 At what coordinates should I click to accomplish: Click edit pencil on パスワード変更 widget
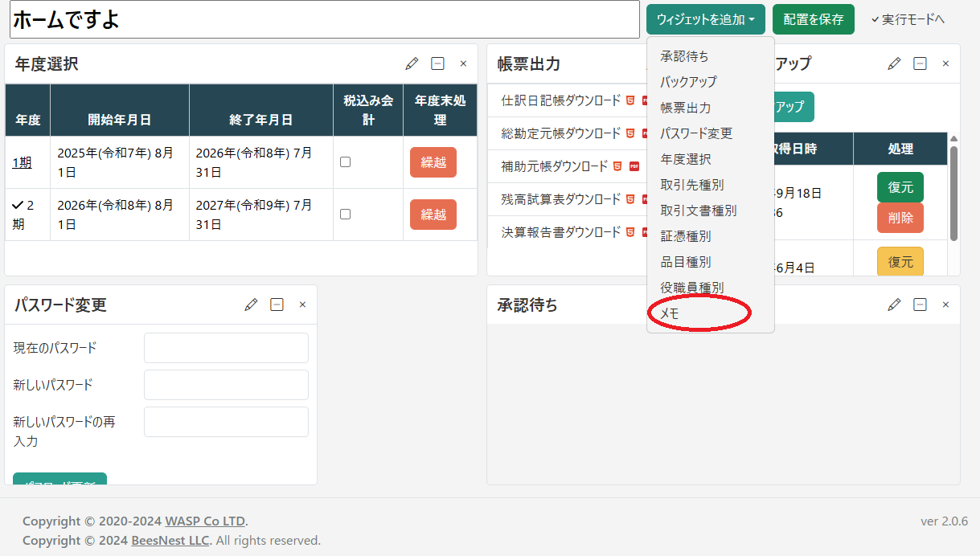(252, 305)
